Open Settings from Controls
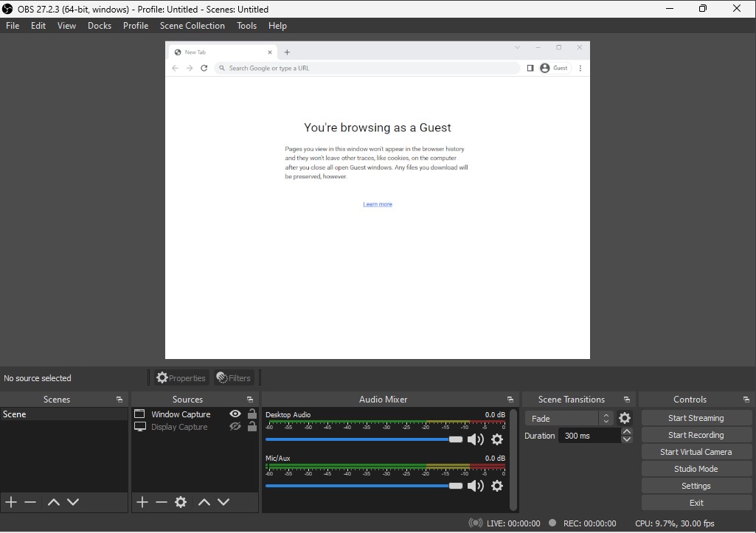The width and height of the screenshot is (756, 533). click(x=696, y=486)
